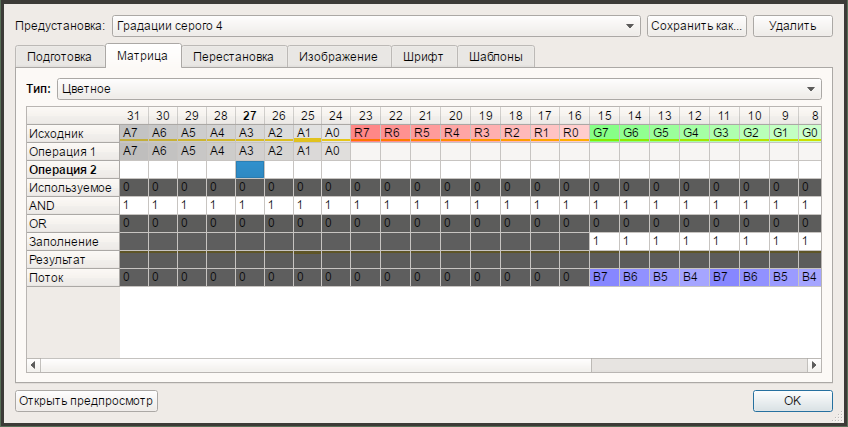Select the Результат row header
This screenshot has width=848, height=427.
tap(73, 259)
